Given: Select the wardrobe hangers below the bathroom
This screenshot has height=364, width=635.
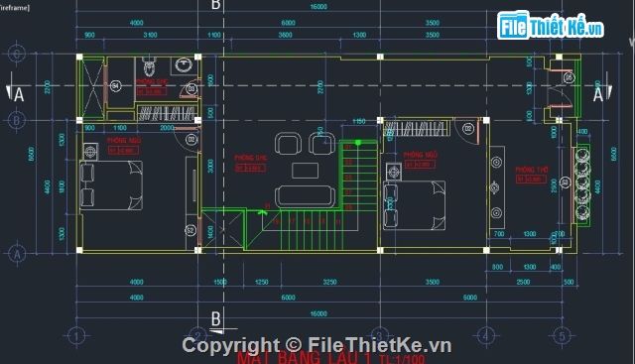Looking at the screenshot, I should 167,113.
